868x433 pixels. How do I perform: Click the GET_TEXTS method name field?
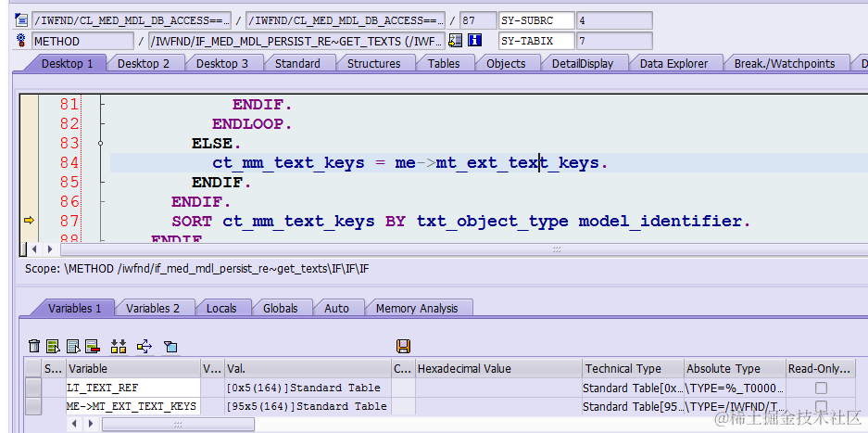(x=296, y=41)
